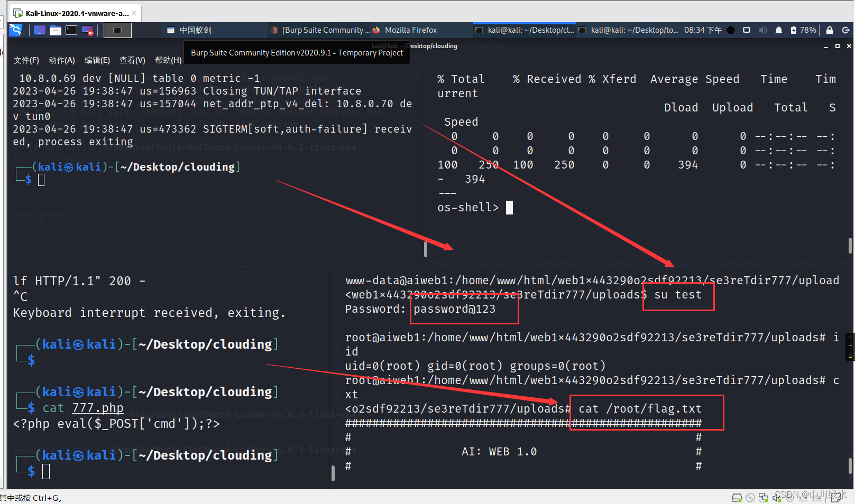Click the highlighted terminal window button in panel
This screenshot has height=504, width=855.
click(x=117, y=30)
